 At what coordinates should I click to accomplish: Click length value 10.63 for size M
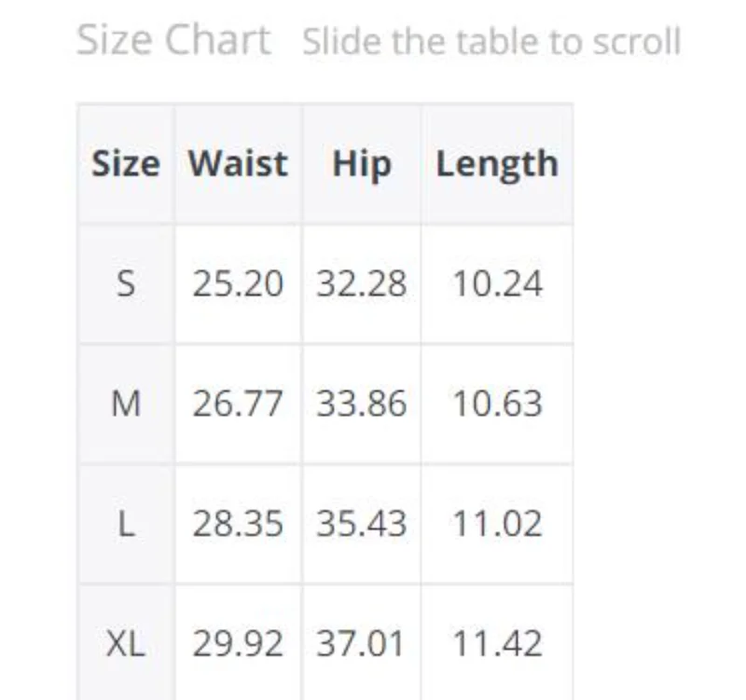[x=496, y=404]
